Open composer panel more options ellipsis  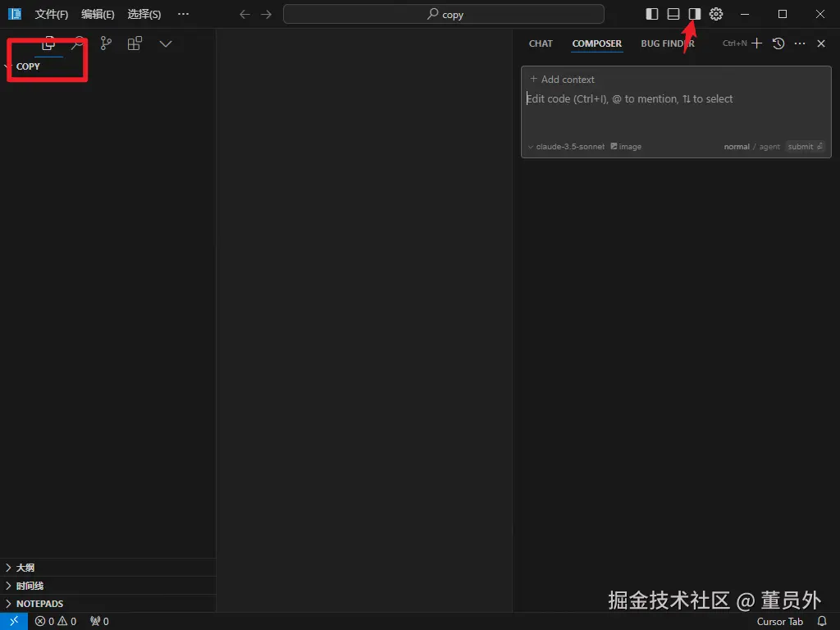click(x=800, y=43)
